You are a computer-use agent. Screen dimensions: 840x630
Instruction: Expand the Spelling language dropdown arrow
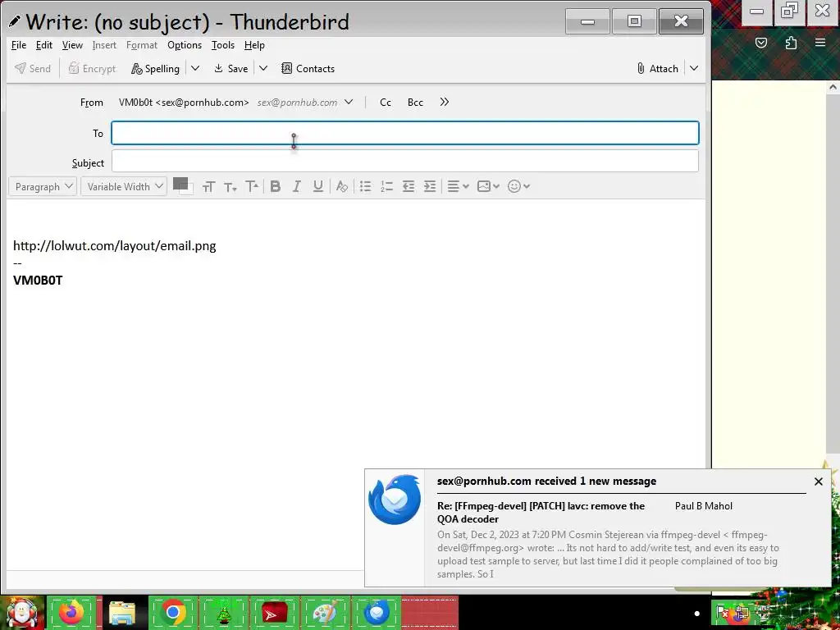coord(195,69)
